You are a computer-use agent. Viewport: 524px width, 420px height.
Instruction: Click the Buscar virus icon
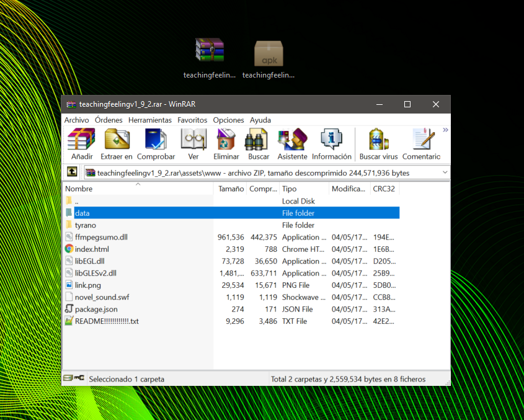tap(378, 144)
